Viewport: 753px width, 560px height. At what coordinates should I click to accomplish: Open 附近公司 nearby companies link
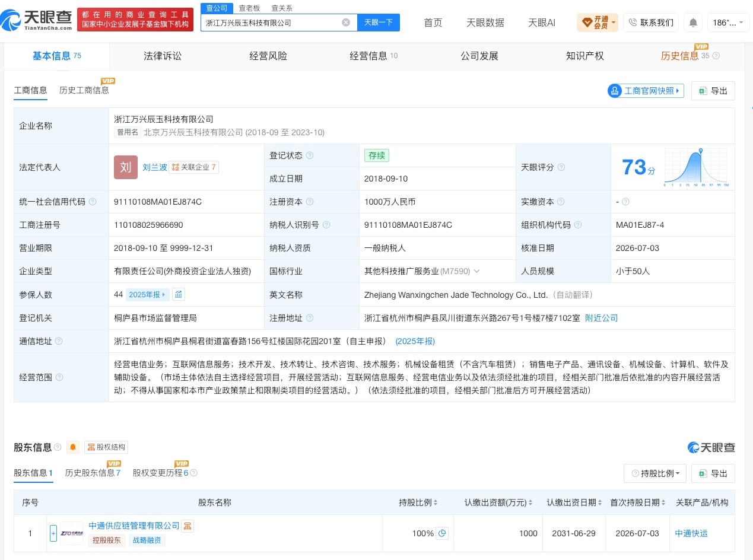point(602,318)
